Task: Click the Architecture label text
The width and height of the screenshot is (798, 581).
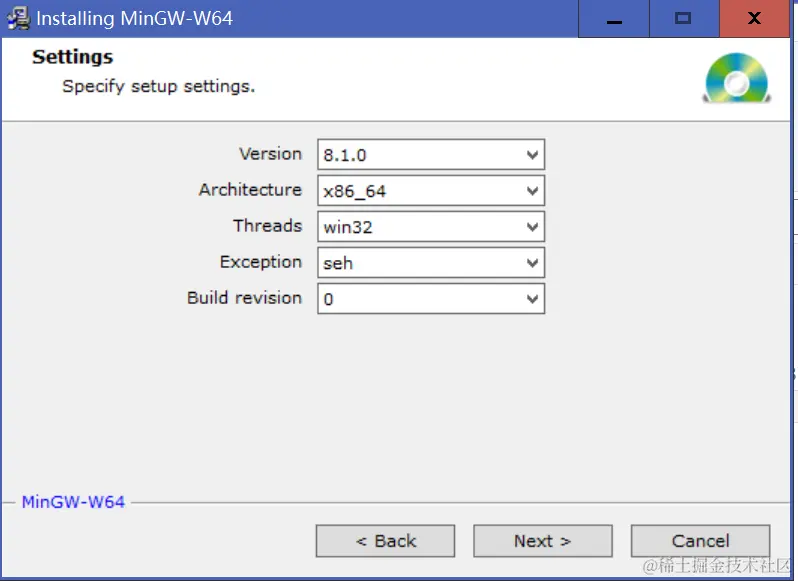Action: click(250, 190)
